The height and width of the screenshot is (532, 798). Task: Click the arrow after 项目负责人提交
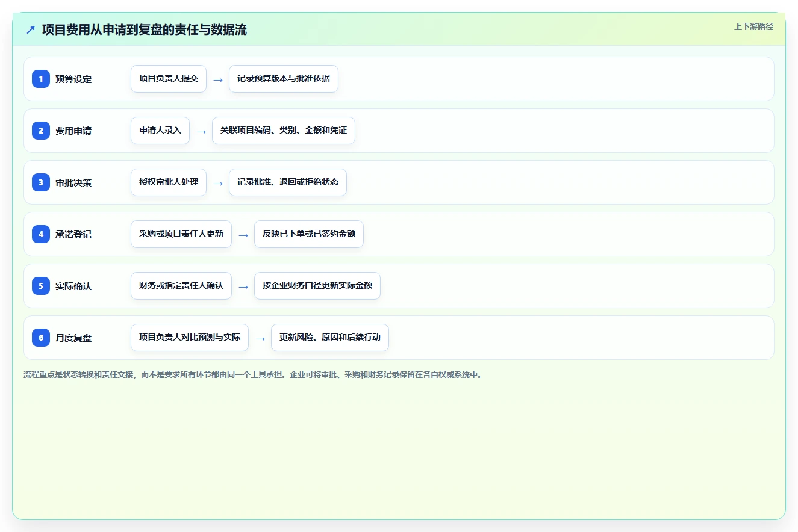click(218, 79)
